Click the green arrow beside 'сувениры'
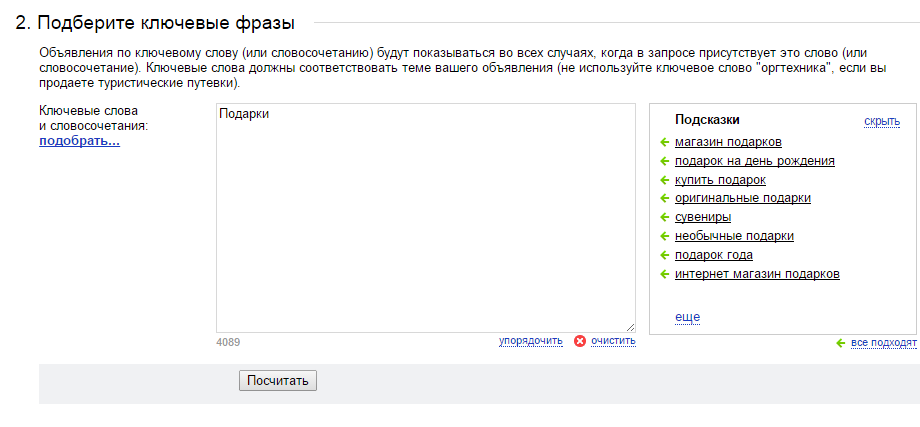 (664, 217)
